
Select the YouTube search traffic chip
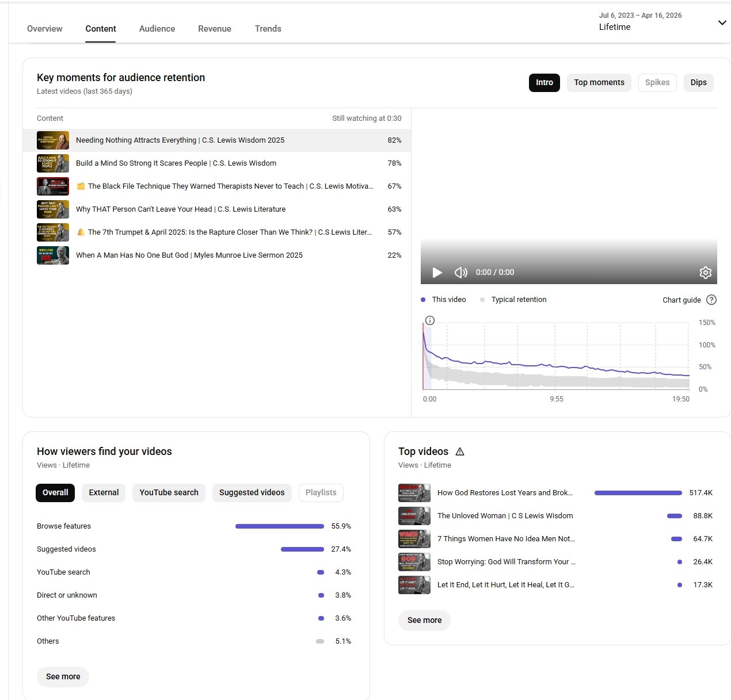(169, 493)
